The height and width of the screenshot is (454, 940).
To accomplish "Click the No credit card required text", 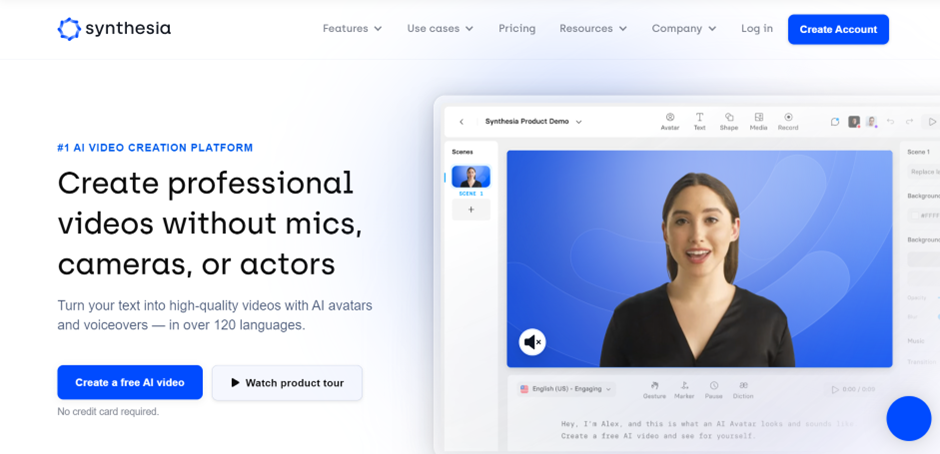I will click(108, 411).
